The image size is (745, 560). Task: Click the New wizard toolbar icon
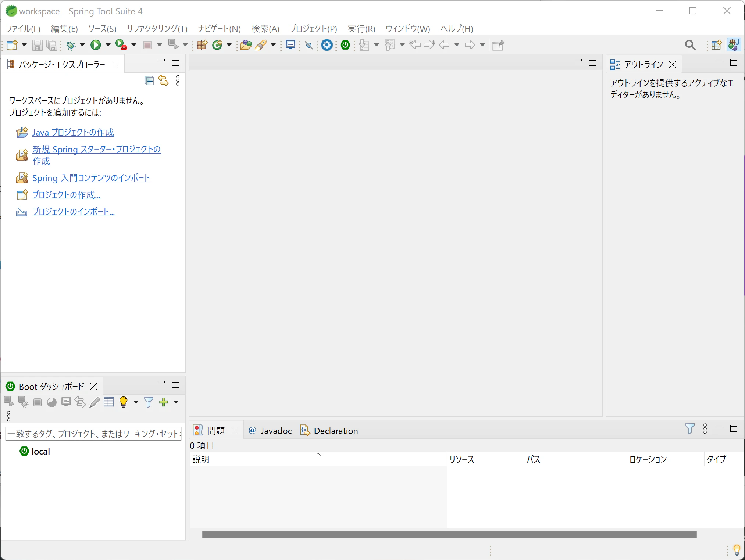click(x=12, y=45)
